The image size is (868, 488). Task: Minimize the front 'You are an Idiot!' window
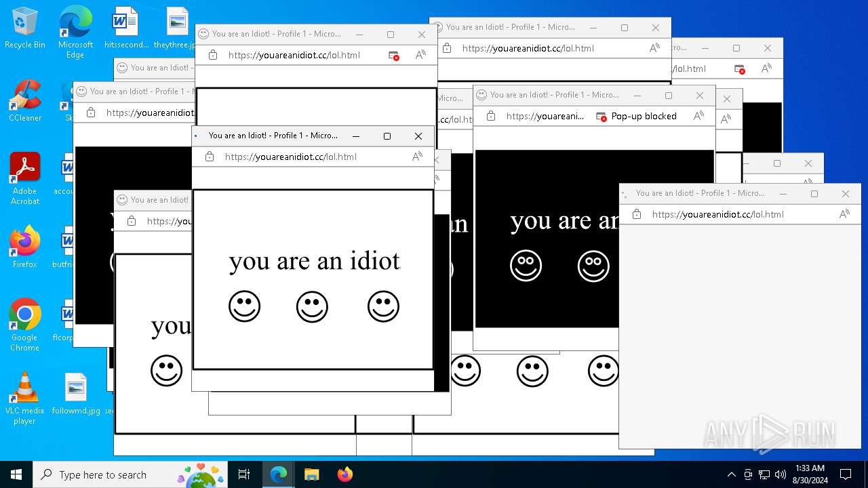pos(356,136)
